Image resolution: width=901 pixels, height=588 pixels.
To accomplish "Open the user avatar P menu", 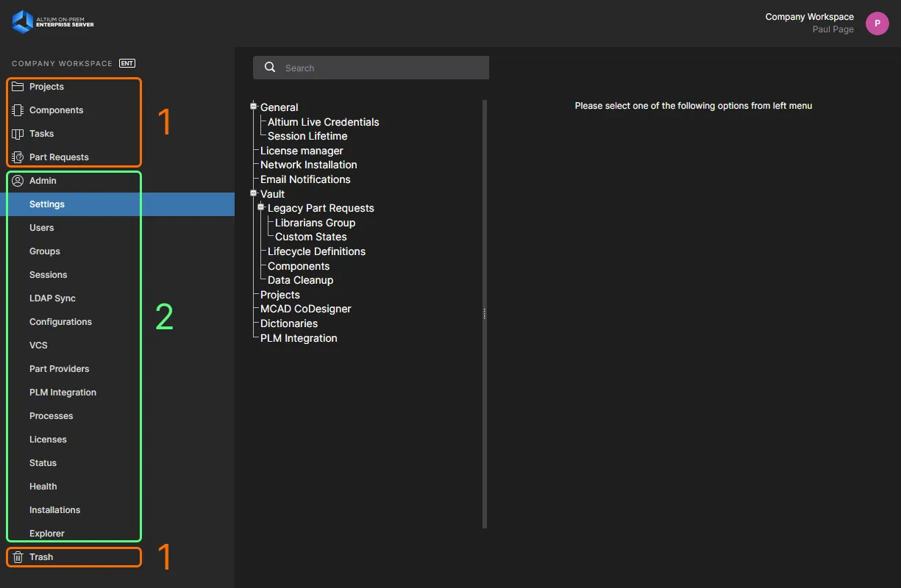I will (877, 24).
